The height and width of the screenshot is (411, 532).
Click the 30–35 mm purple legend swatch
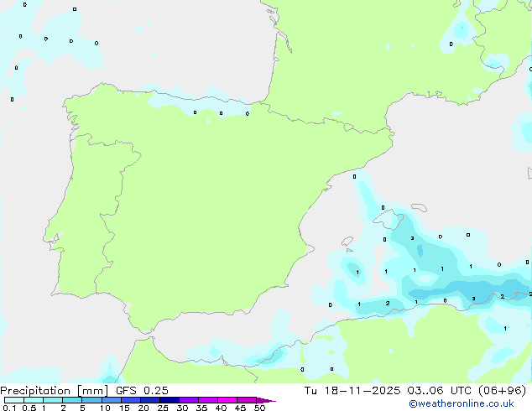[x=189, y=400]
